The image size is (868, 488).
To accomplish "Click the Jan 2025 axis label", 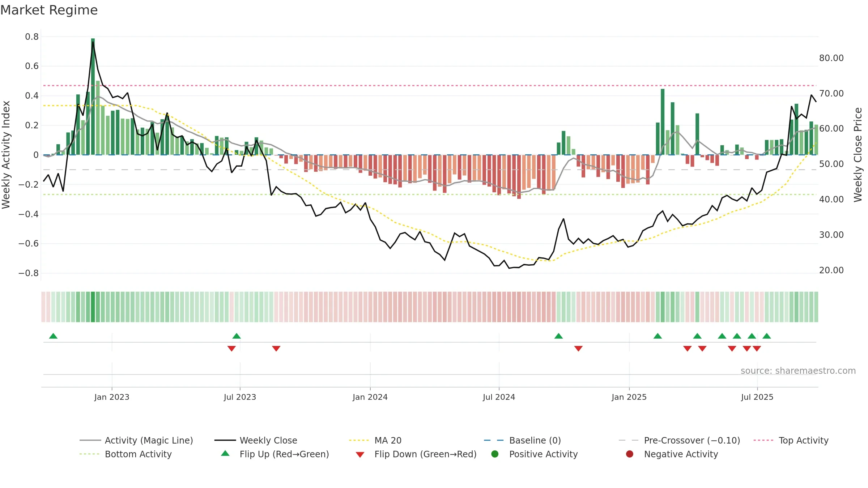I will click(629, 397).
